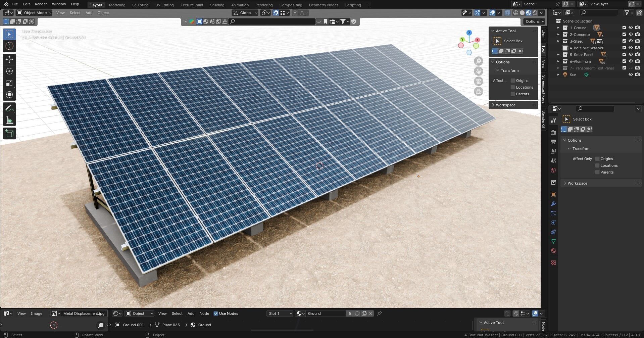Open the Output properties tab icon
The image size is (644, 338).
(553, 142)
